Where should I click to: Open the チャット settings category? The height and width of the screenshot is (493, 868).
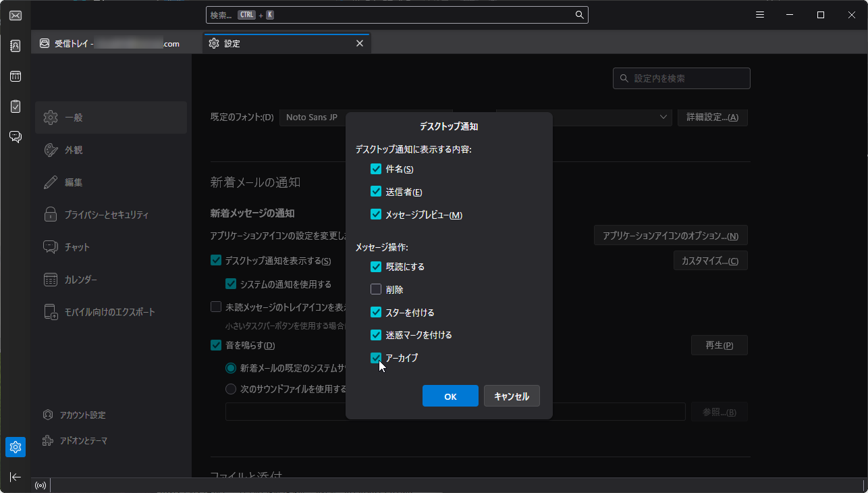(111, 247)
